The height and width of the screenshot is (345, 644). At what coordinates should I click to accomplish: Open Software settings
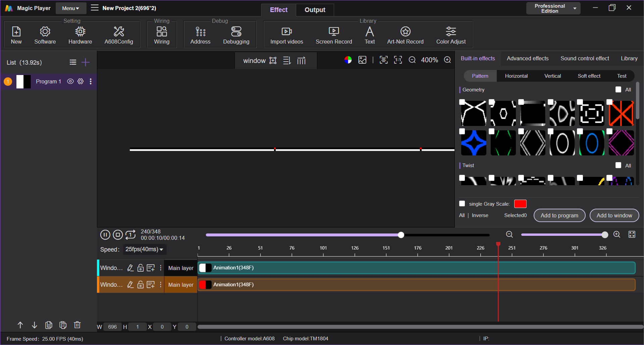tap(45, 35)
